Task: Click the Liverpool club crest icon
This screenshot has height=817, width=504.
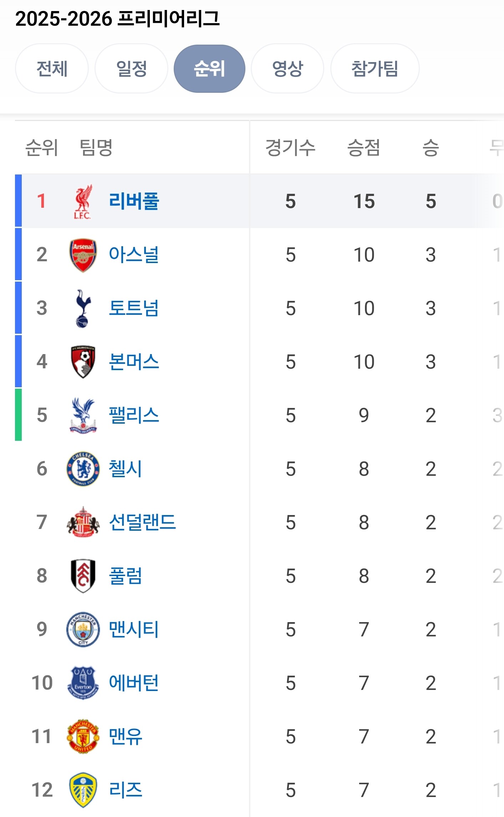Action: (x=82, y=201)
